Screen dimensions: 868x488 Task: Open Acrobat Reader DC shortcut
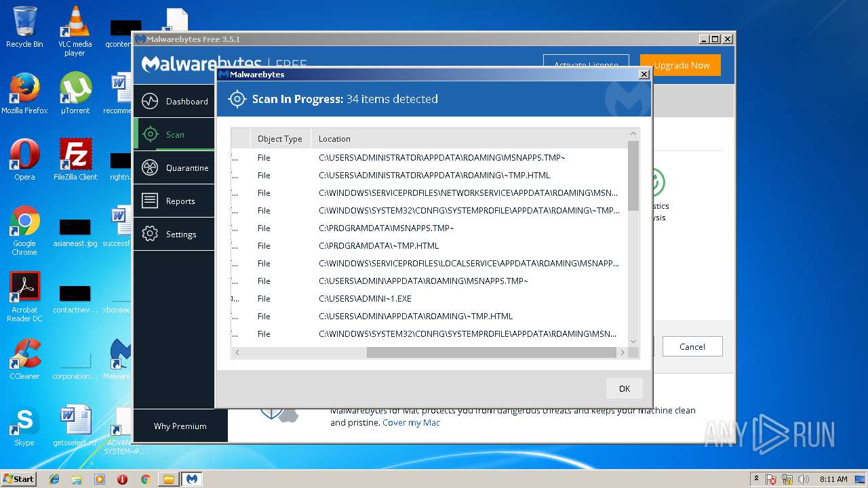click(24, 297)
